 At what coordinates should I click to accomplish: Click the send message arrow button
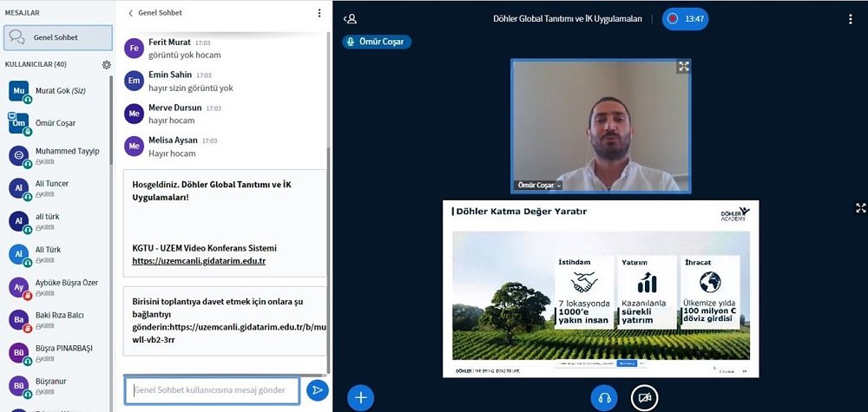pos(318,390)
